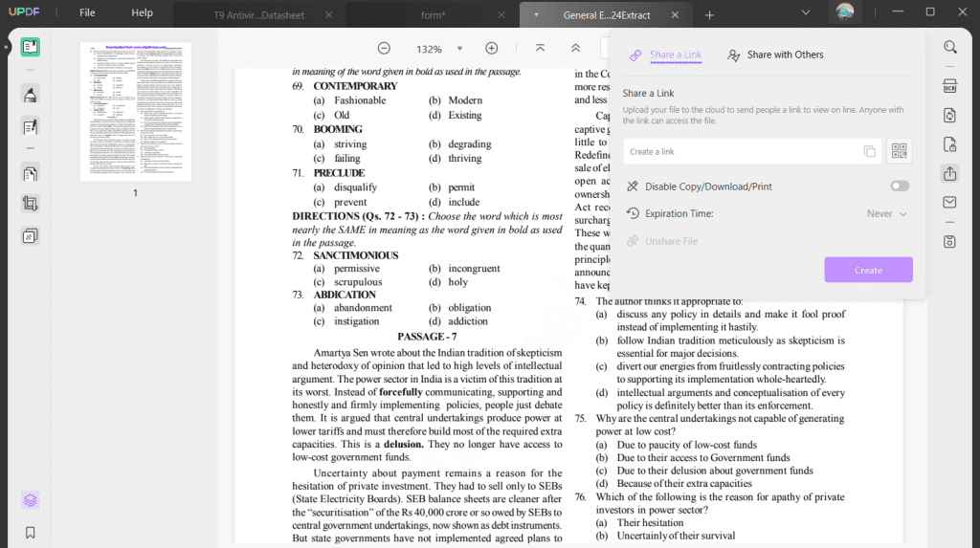Open the tab list chevron dropdown

[x=806, y=12]
